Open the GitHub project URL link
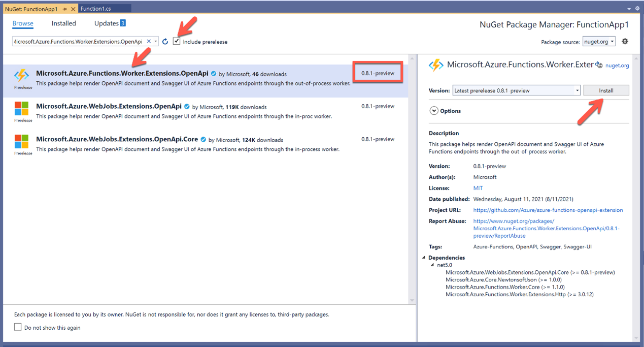The width and height of the screenshot is (644, 347). click(548, 210)
